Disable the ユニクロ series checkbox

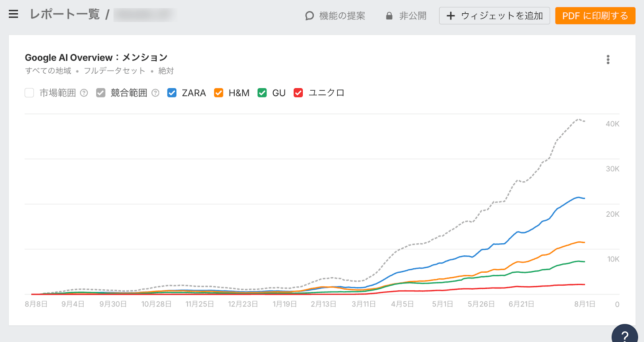pos(298,93)
